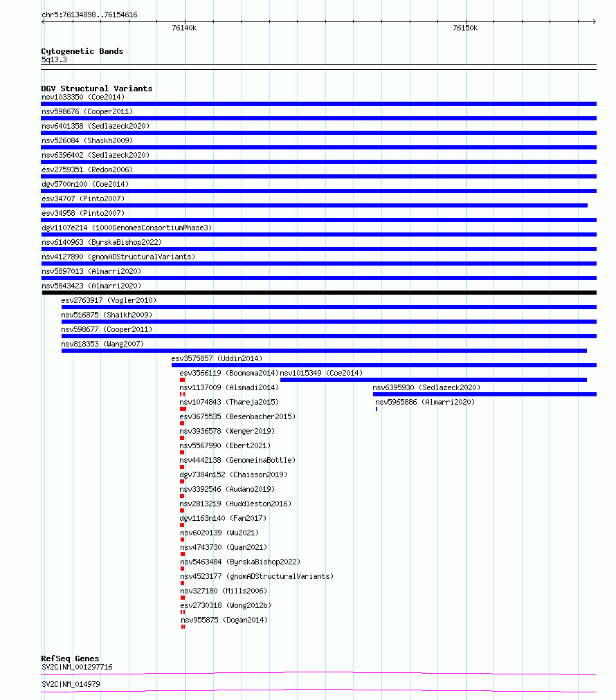The width and height of the screenshot is (616, 700).
Task: Select nsv5567990 (Ebert2021) label
Action: pyautogui.click(x=225, y=445)
